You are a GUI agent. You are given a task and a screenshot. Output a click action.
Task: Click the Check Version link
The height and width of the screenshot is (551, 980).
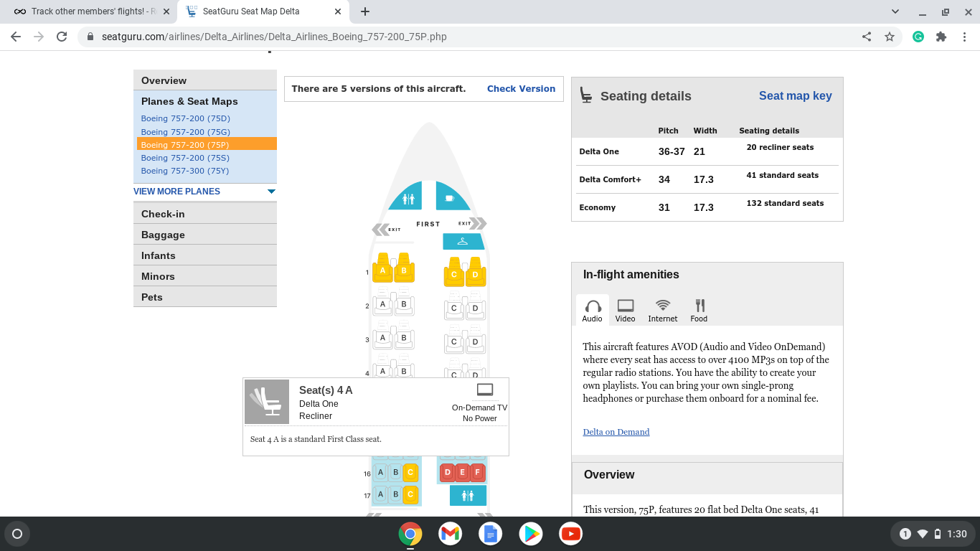point(522,89)
